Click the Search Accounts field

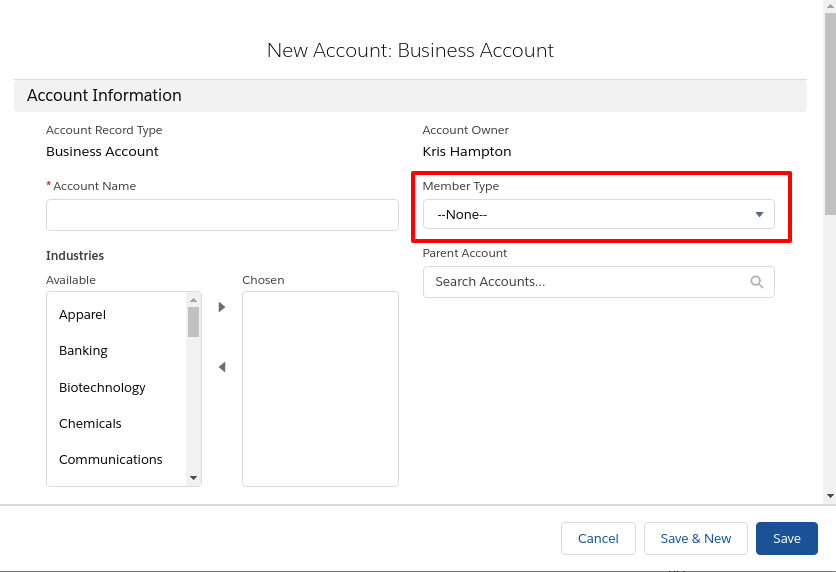tap(598, 282)
